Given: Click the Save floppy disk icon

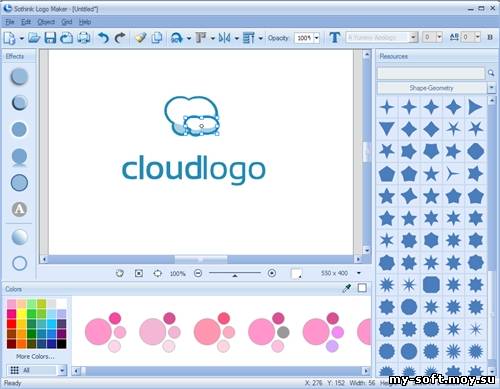Looking at the screenshot, I should coord(50,38).
